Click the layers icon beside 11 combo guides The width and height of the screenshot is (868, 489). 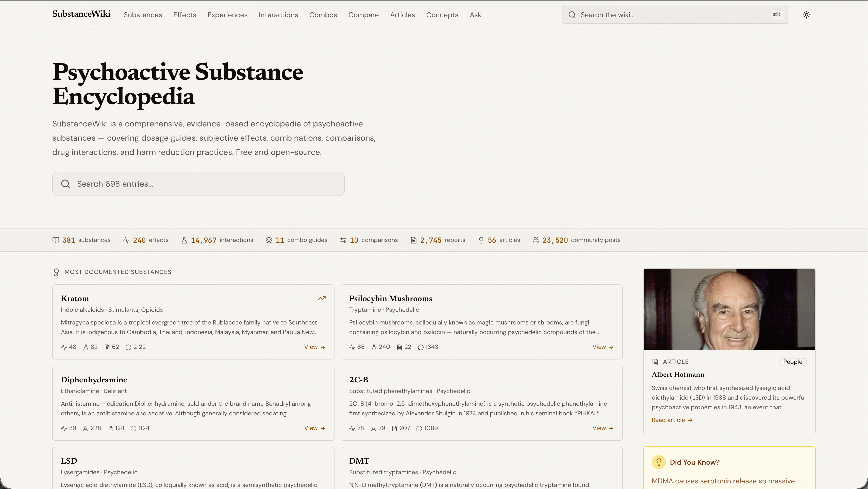pos(269,240)
